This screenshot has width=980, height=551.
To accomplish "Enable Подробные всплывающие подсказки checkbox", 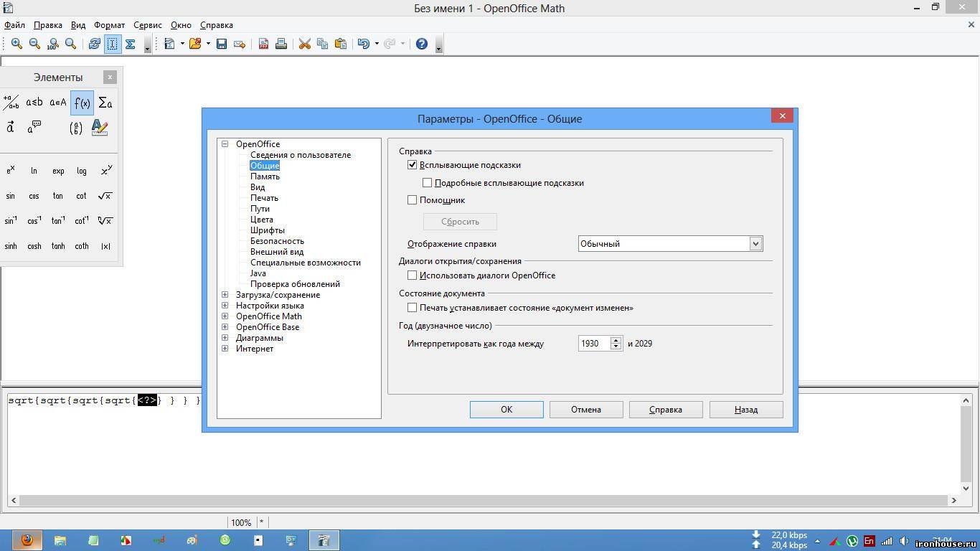I will (428, 183).
